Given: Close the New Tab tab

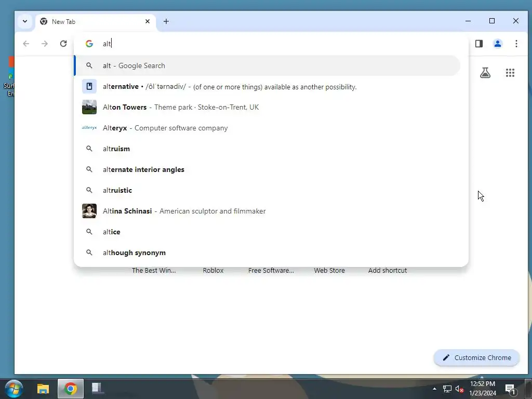Looking at the screenshot, I should tap(147, 21).
